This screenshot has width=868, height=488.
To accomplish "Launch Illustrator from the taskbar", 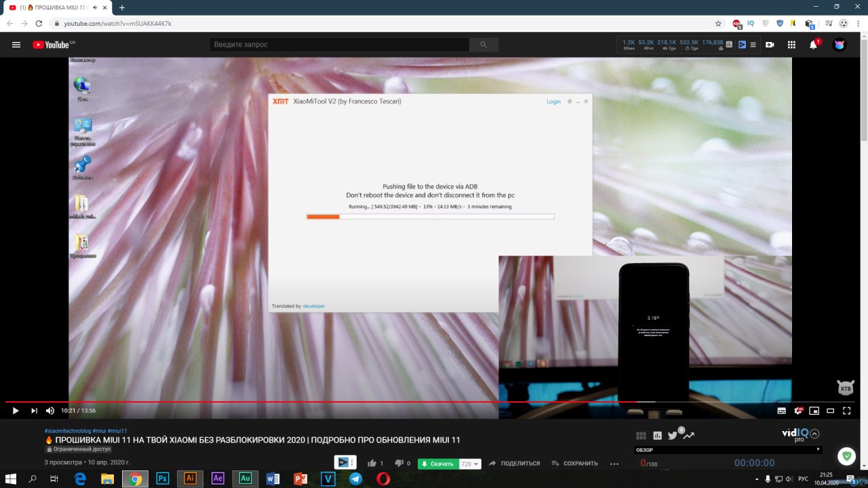I will [x=191, y=479].
